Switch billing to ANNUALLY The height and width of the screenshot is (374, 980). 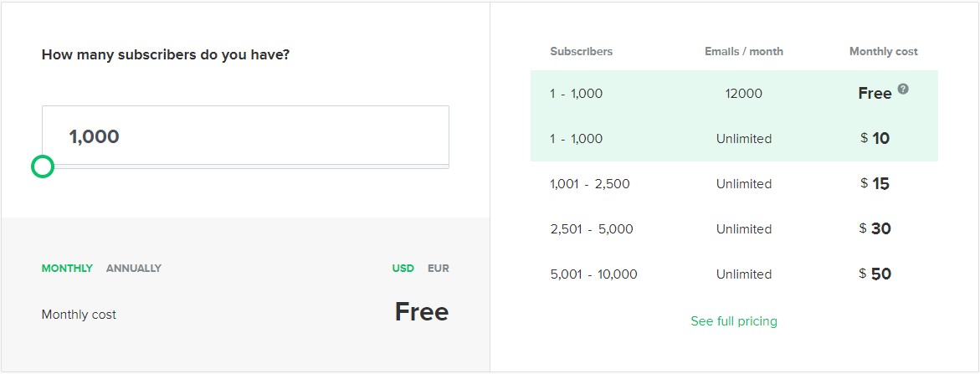134,269
